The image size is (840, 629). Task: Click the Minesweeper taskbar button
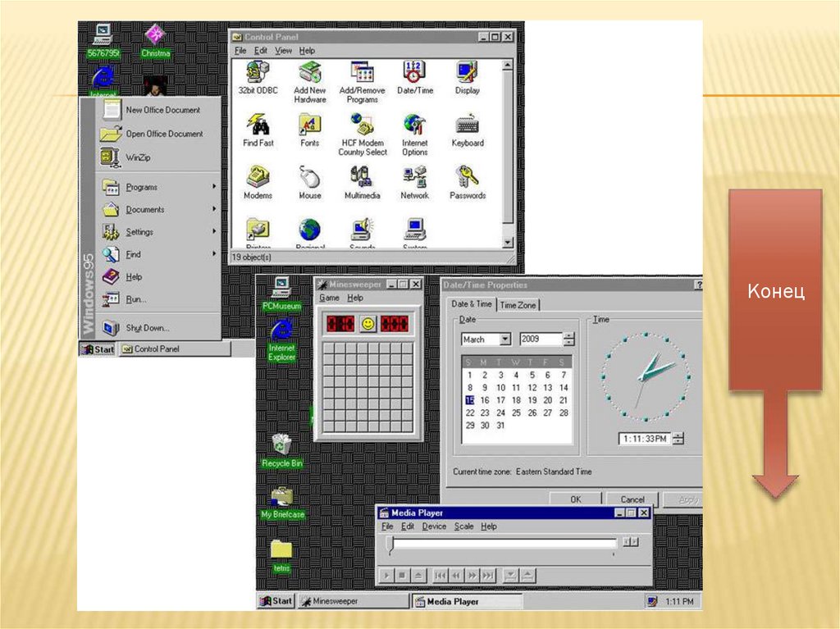pyautogui.click(x=353, y=601)
